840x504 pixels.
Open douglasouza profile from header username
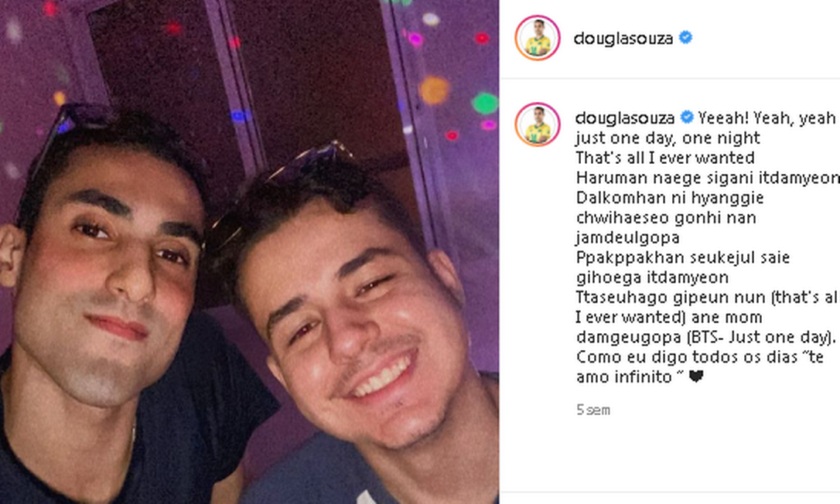(623, 38)
